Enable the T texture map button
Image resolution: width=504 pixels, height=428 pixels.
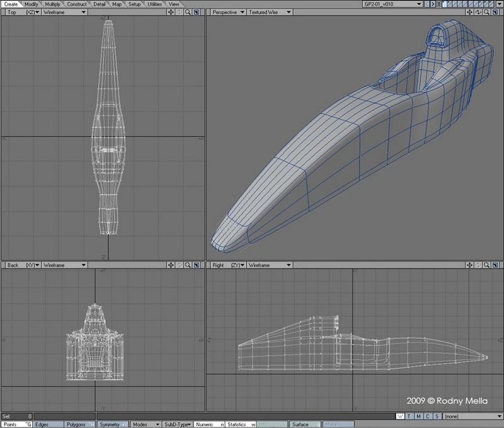(x=409, y=417)
